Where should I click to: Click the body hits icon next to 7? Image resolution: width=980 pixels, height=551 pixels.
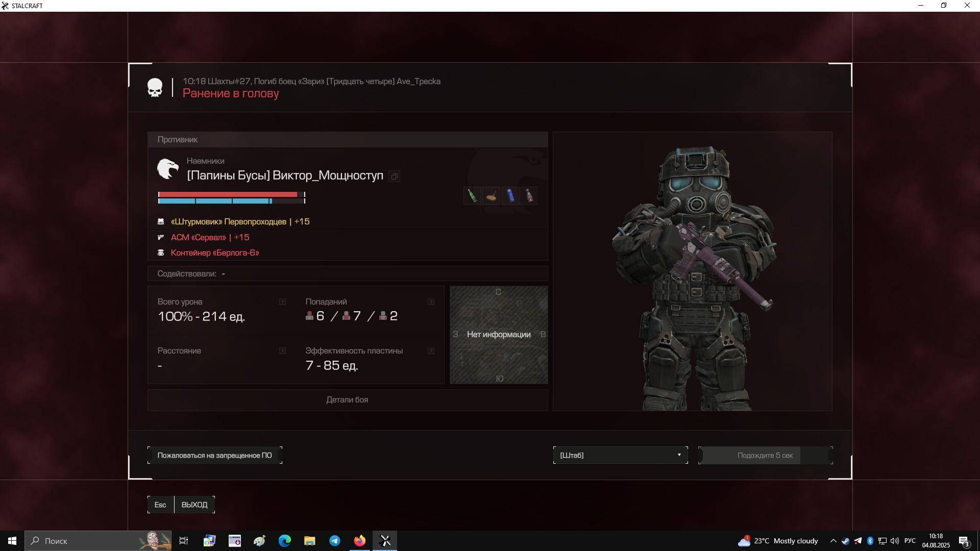(346, 316)
